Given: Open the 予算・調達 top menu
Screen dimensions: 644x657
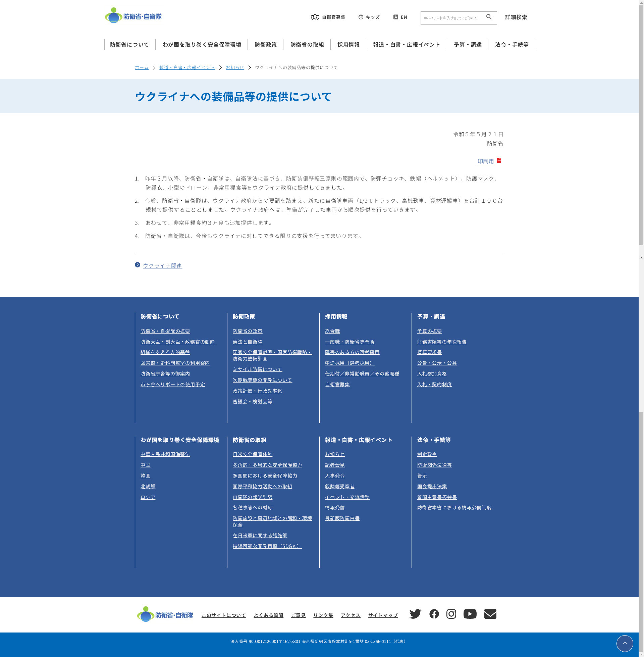Looking at the screenshot, I should point(468,45).
